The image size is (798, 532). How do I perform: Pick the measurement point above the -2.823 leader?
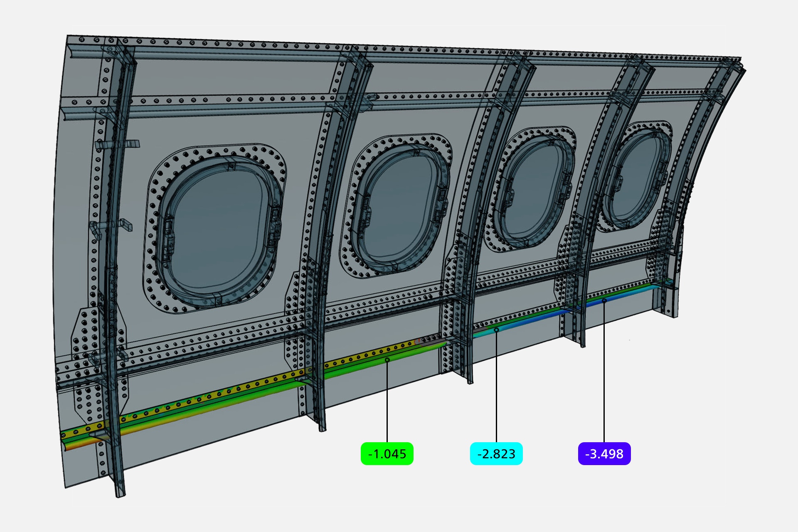(x=496, y=330)
